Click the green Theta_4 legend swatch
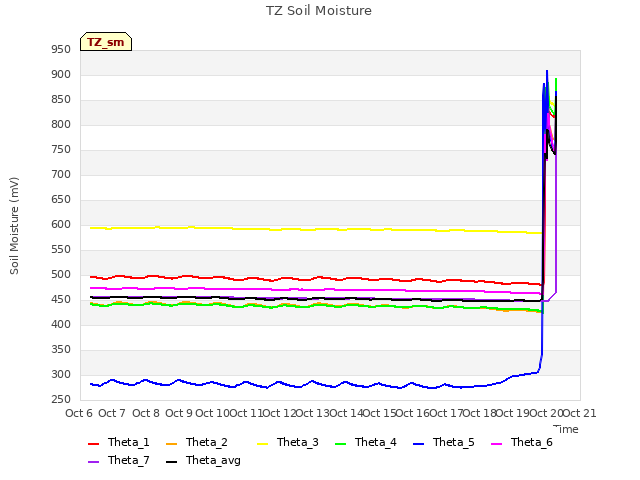The image size is (640, 480). 340,444
